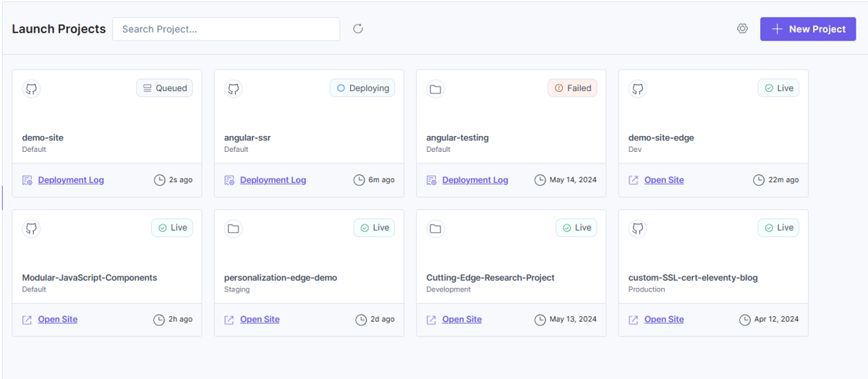The width and height of the screenshot is (868, 379).
Task: Click Live badge on personalization-edge-demo card
Action: point(374,228)
